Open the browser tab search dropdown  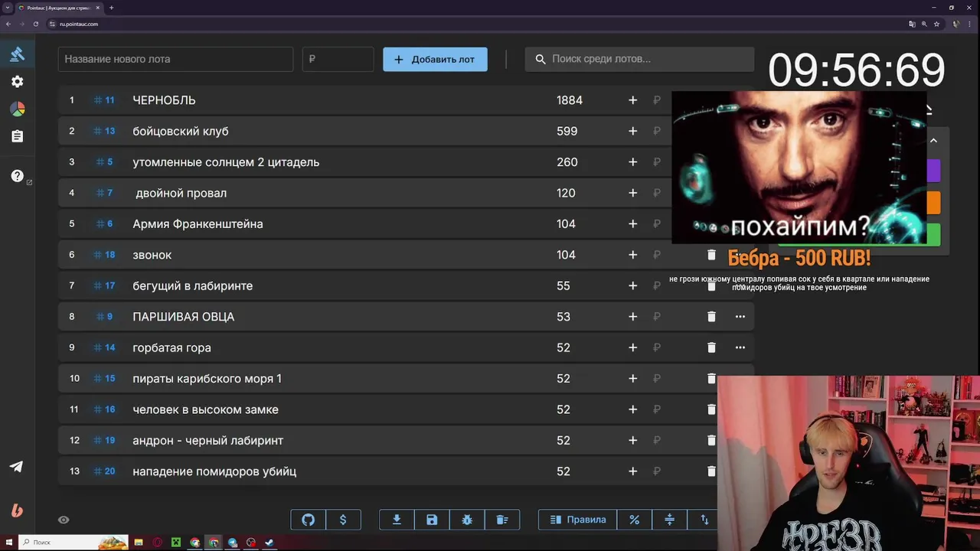coord(7,8)
